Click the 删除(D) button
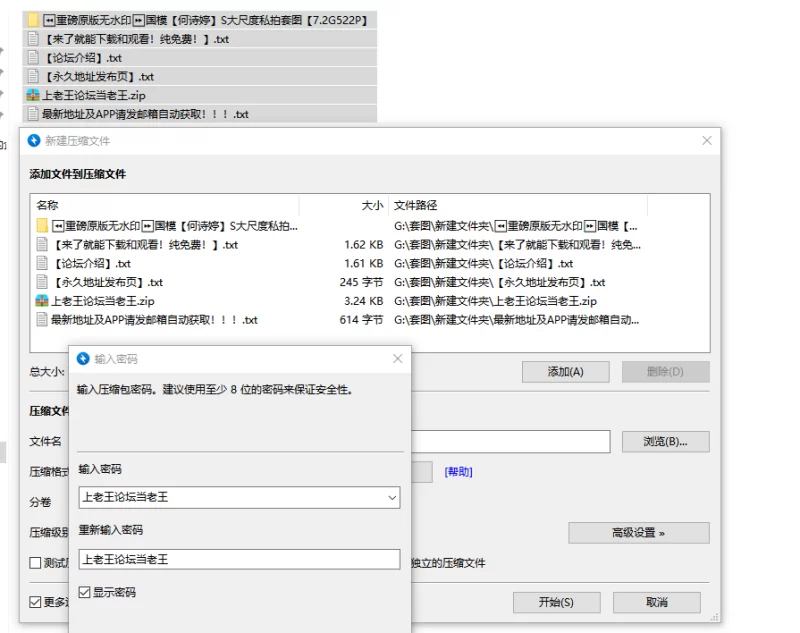800x633 pixels. coord(665,372)
